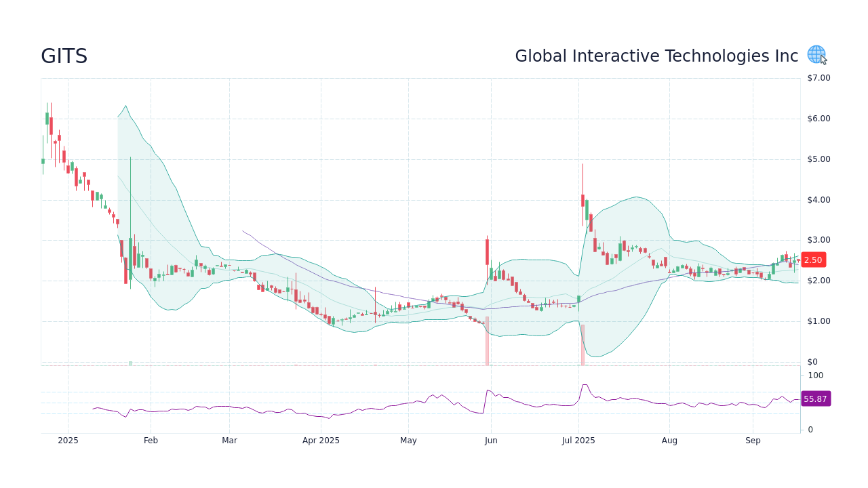This screenshot has width=868, height=488.
Task: Click the GITS ticker symbol
Action: coord(64,56)
